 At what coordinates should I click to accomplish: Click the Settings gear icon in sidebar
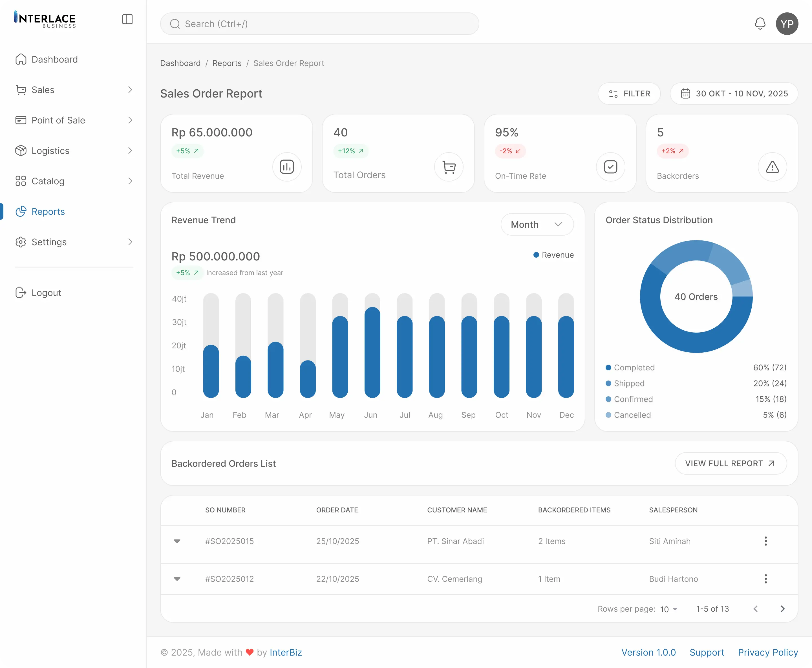click(x=21, y=242)
